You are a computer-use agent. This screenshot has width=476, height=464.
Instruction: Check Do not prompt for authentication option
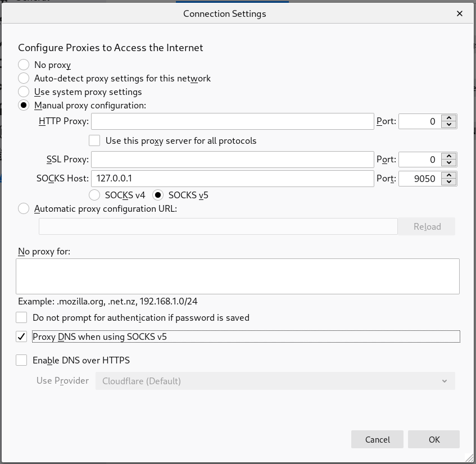21,318
